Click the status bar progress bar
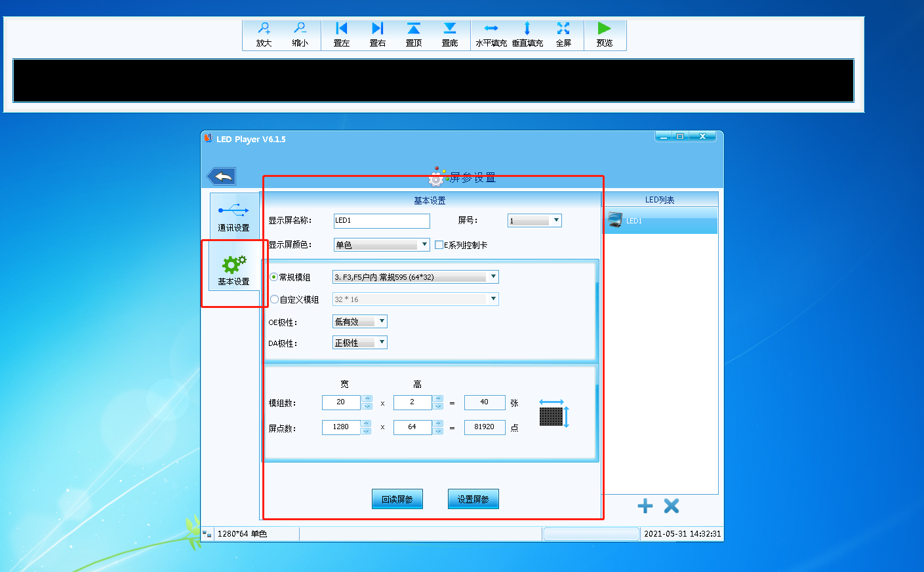924x572 pixels. (591, 534)
